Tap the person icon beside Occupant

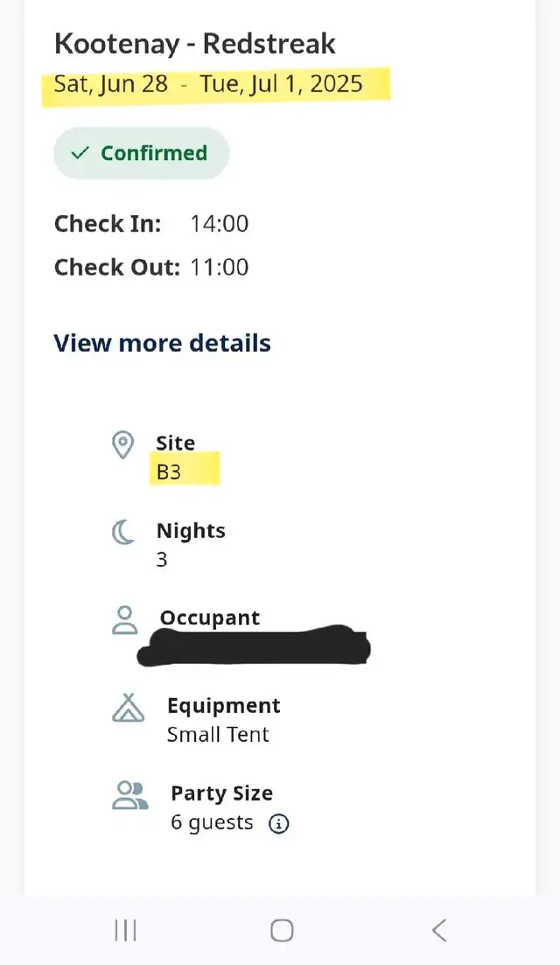coord(125,619)
